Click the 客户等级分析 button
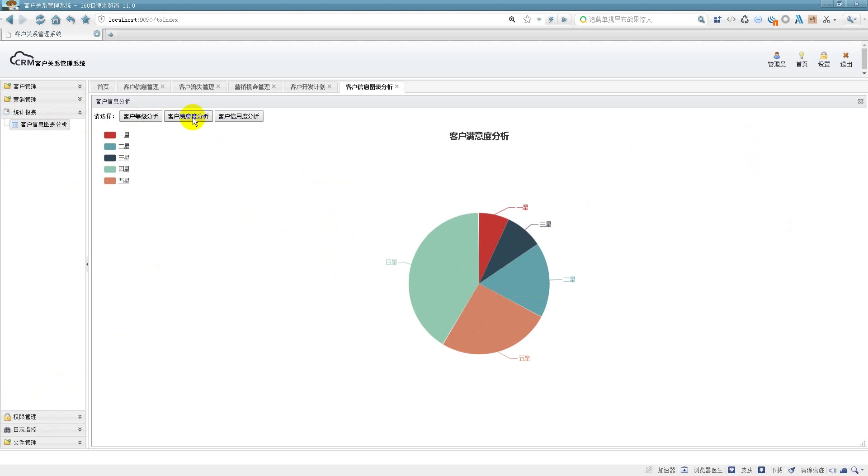 pyautogui.click(x=141, y=116)
